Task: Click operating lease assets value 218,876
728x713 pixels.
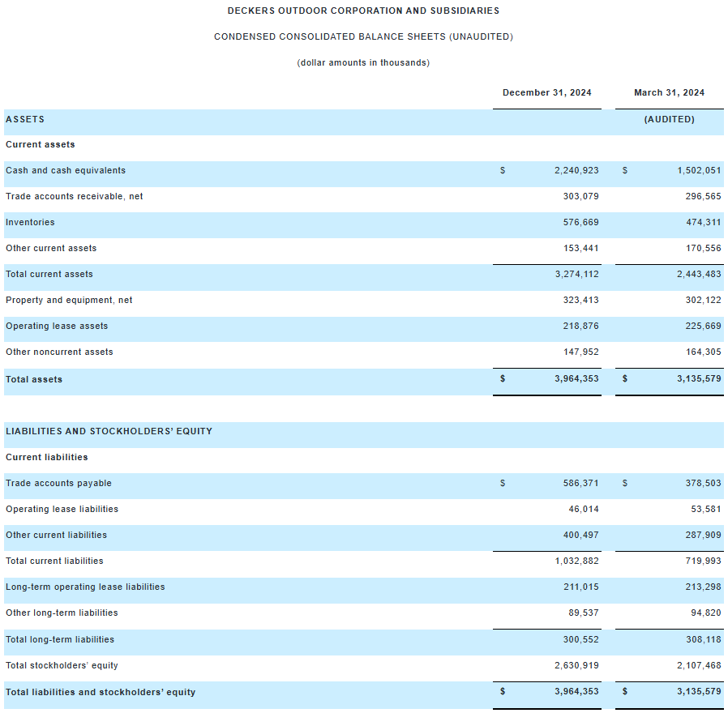Action: point(580,326)
